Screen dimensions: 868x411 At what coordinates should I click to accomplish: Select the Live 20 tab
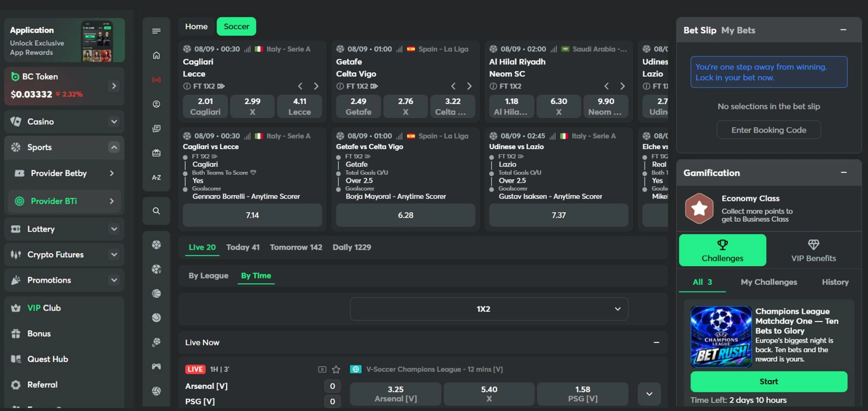point(202,247)
